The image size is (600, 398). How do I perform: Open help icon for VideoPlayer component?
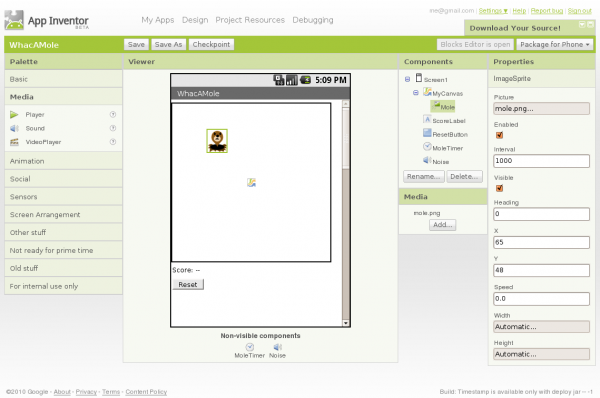point(113,142)
